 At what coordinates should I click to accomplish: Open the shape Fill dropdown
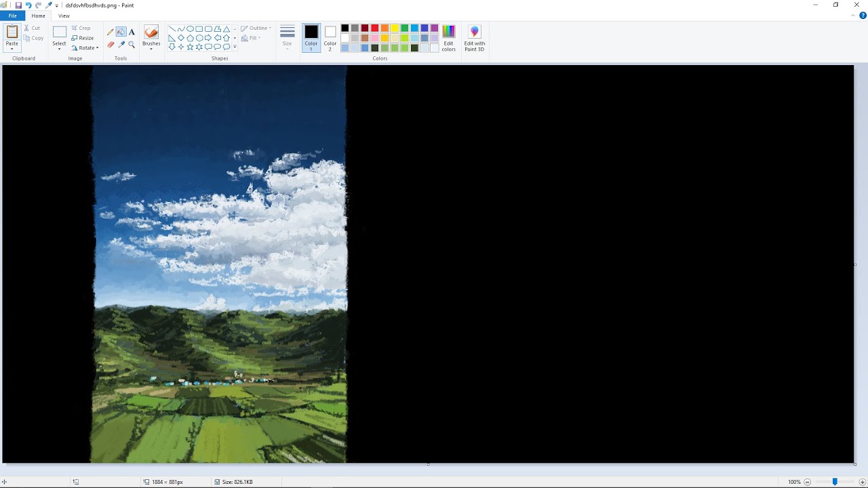point(251,38)
